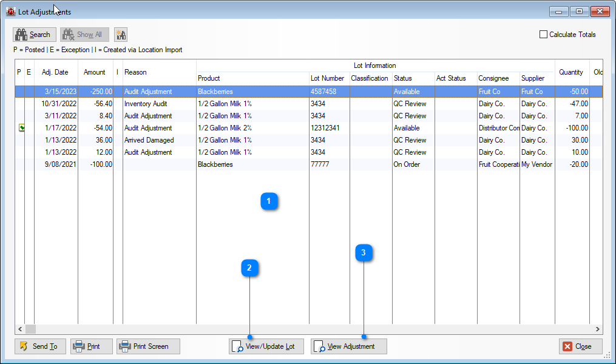Click the printer icon on the Print button
The height and width of the screenshot is (364, 616).
79,346
